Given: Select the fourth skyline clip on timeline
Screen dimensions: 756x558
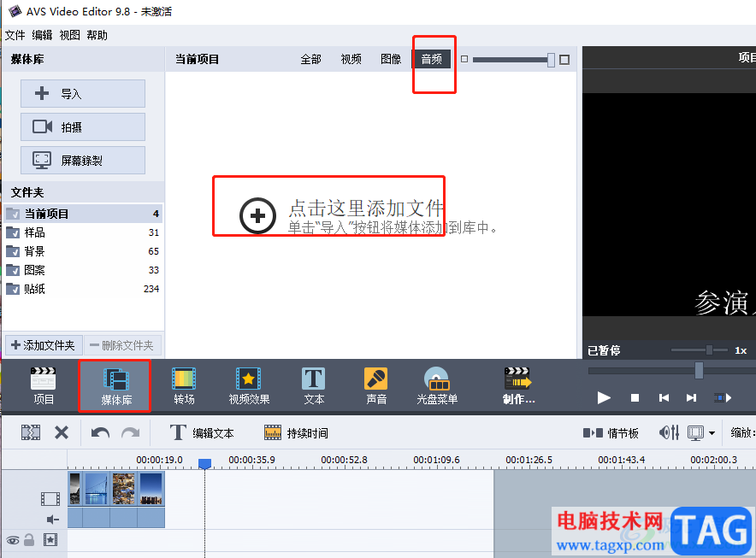Looking at the screenshot, I should pos(151,489).
